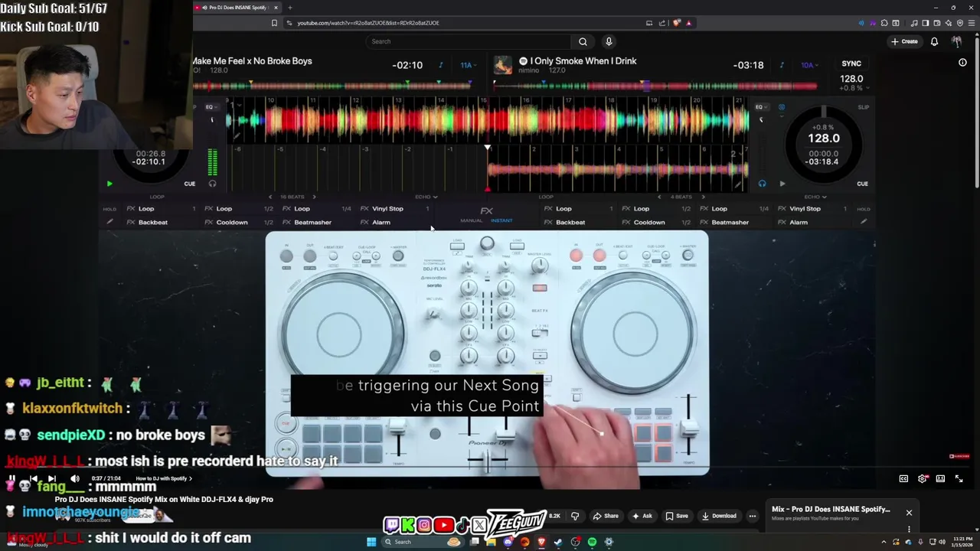Open left deck ECHO effect dropdown

(426, 197)
